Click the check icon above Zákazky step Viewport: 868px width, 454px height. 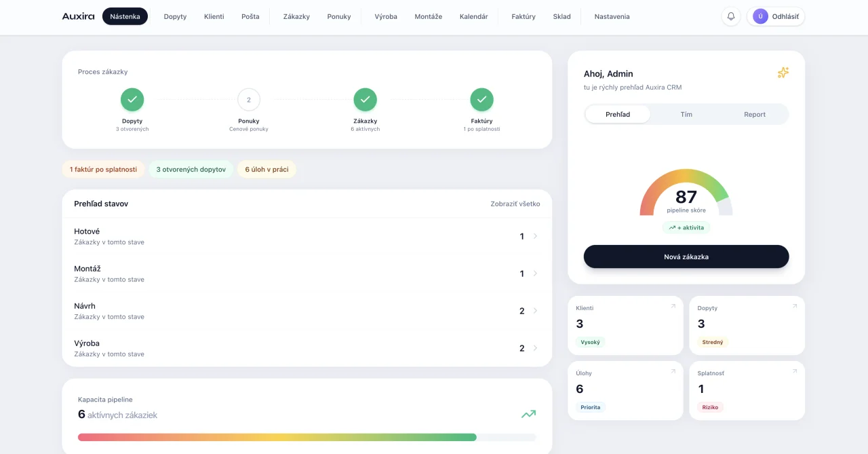(365, 99)
